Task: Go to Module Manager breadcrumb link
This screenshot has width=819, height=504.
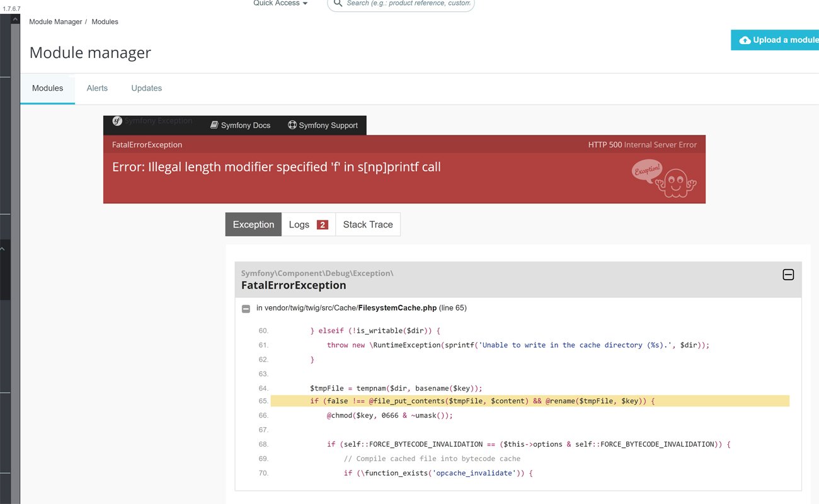Action: point(55,21)
